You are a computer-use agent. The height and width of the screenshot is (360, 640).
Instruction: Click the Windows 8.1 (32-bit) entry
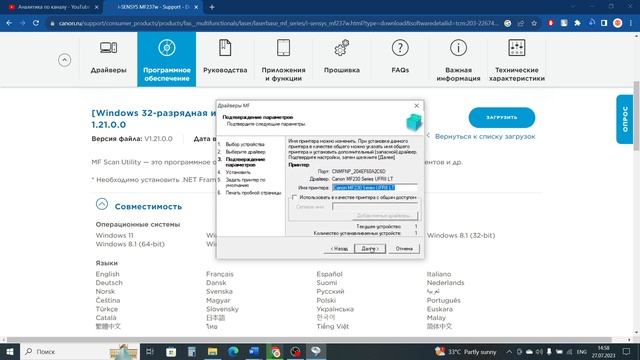pos(461,235)
